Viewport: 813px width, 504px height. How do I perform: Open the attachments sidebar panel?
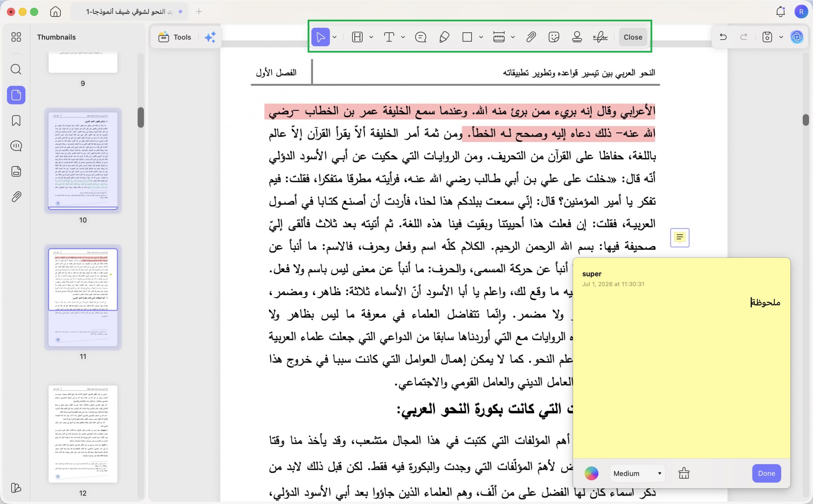[16, 197]
